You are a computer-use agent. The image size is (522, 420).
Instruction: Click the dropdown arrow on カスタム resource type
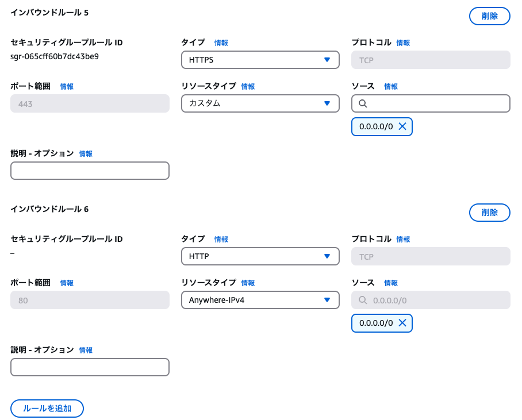328,103
